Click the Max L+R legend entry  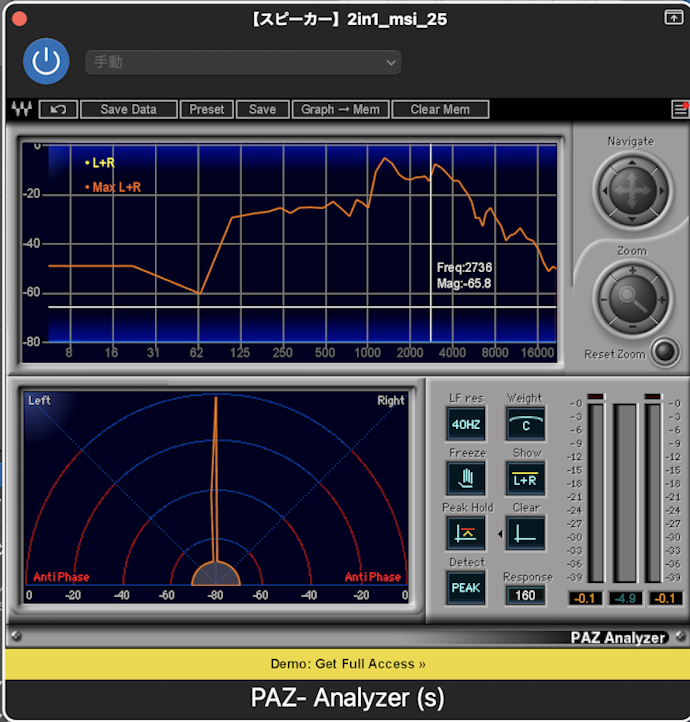click(x=113, y=187)
